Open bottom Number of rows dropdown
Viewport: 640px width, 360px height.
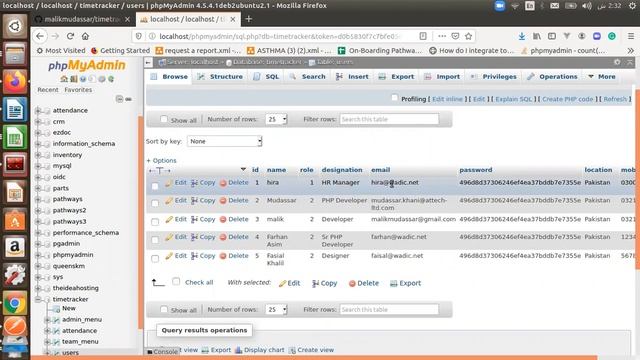click(x=276, y=309)
